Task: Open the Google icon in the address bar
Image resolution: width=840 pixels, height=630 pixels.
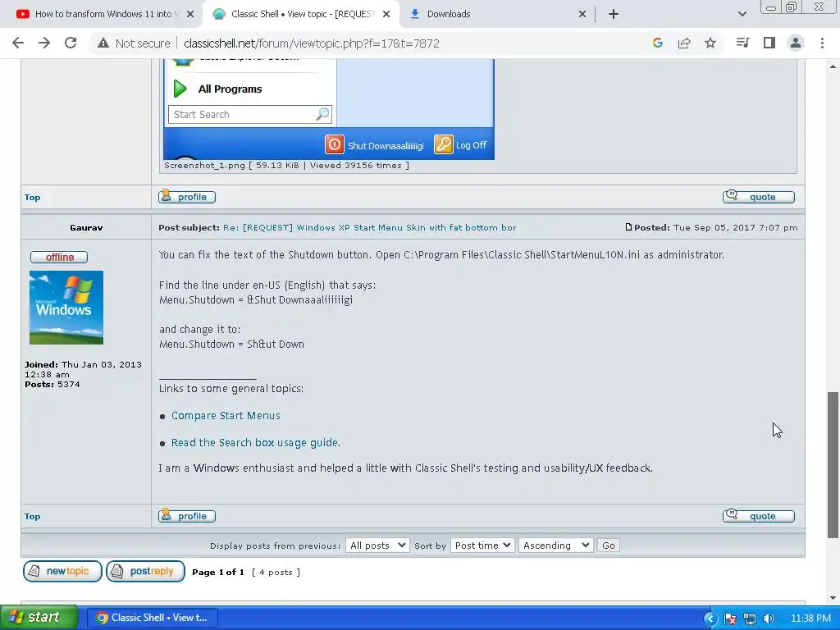Action: tap(657, 43)
